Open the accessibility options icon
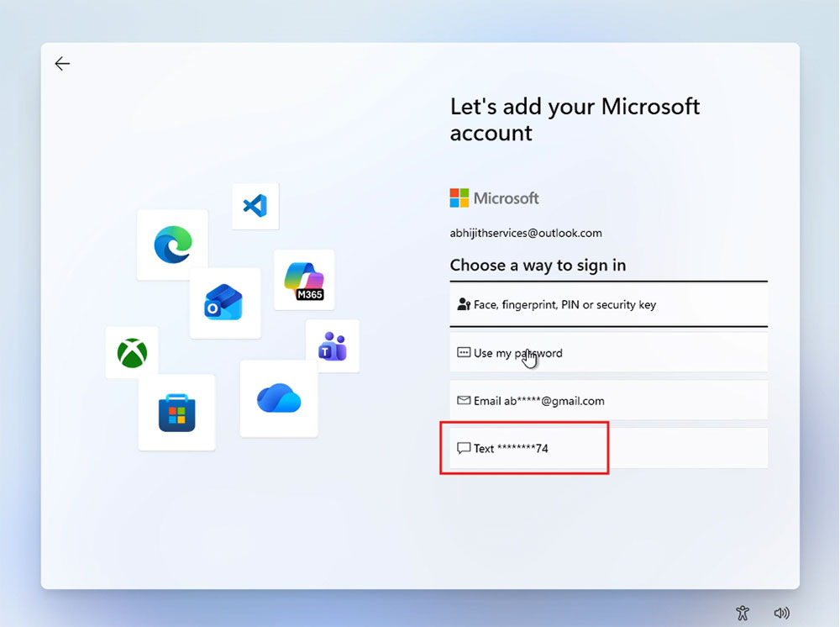Viewport: 840px width, 627px height. click(x=743, y=613)
